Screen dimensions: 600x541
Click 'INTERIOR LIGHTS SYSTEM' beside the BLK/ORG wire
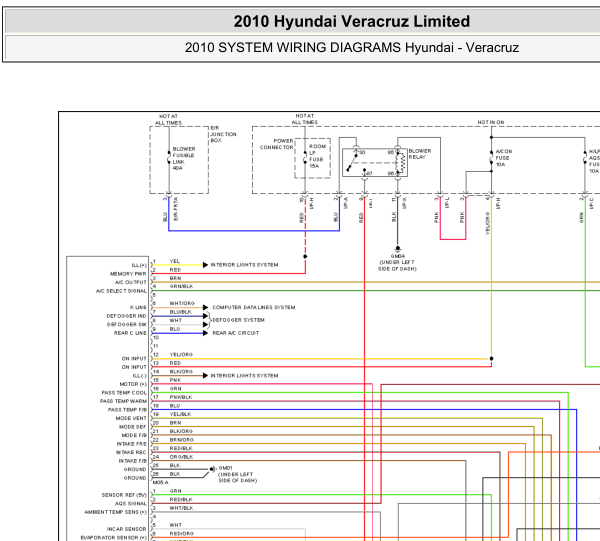click(244, 376)
